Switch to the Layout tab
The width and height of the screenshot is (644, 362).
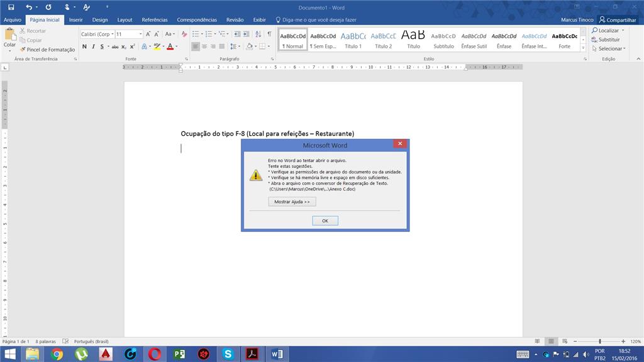(x=125, y=19)
